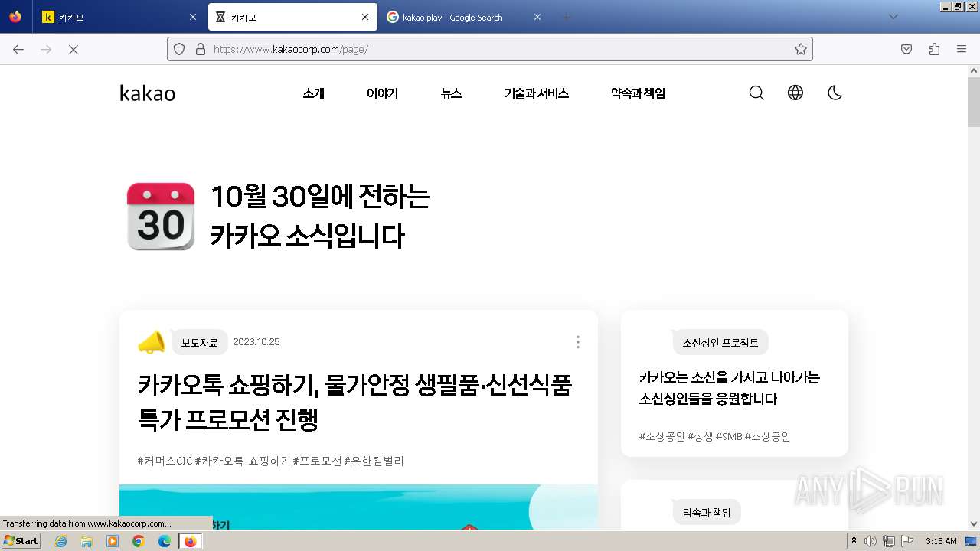Open the three-dot options on press release card
The height and width of the screenshot is (551, 980).
pos(578,342)
